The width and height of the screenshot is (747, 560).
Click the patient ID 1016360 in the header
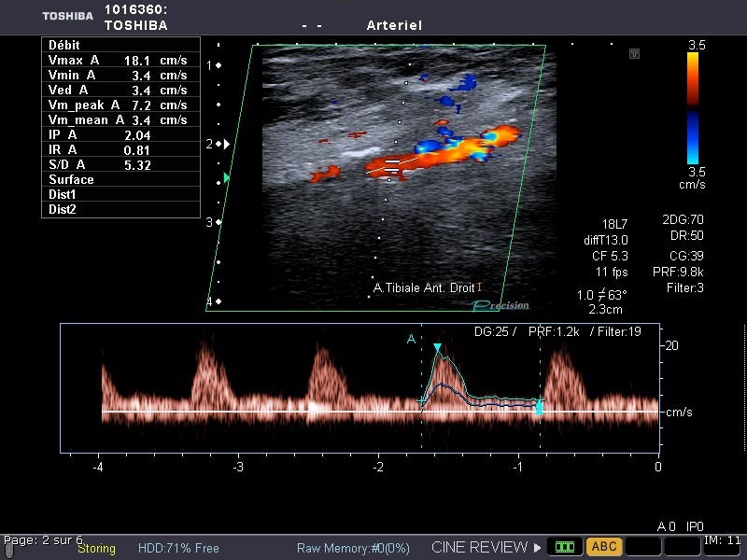135,9
